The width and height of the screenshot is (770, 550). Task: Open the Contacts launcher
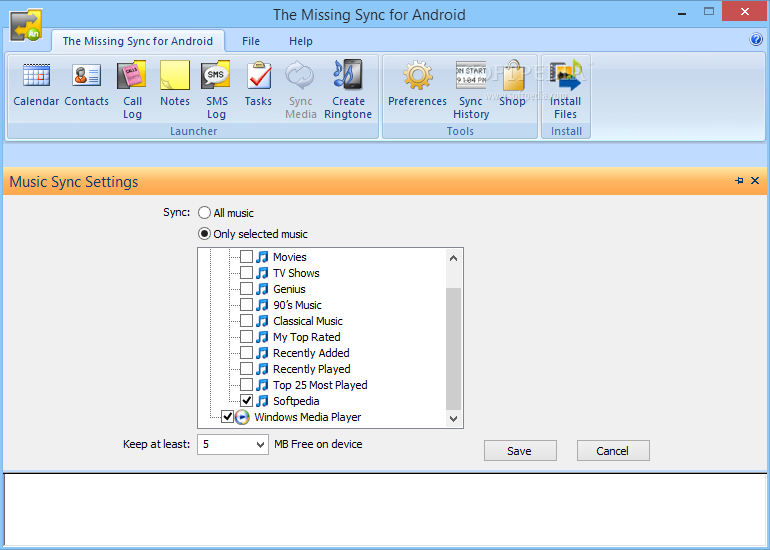coord(86,85)
